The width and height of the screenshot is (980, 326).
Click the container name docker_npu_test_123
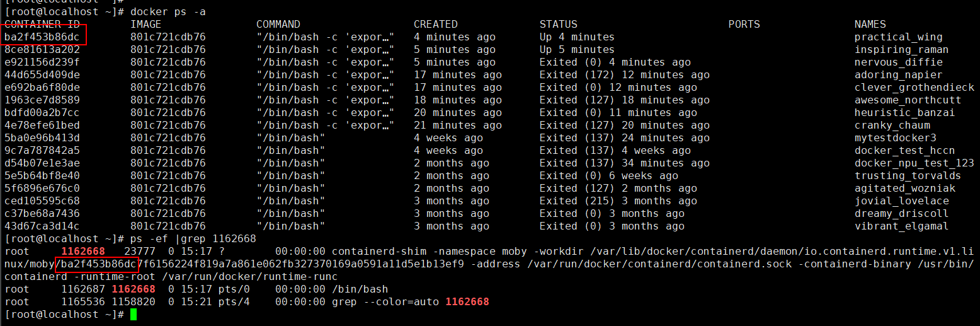coord(914,163)
